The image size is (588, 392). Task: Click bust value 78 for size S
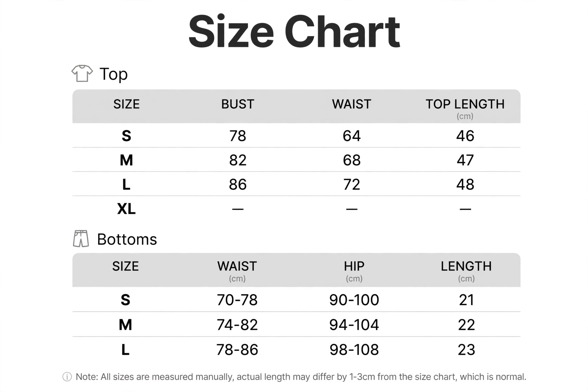238,136
